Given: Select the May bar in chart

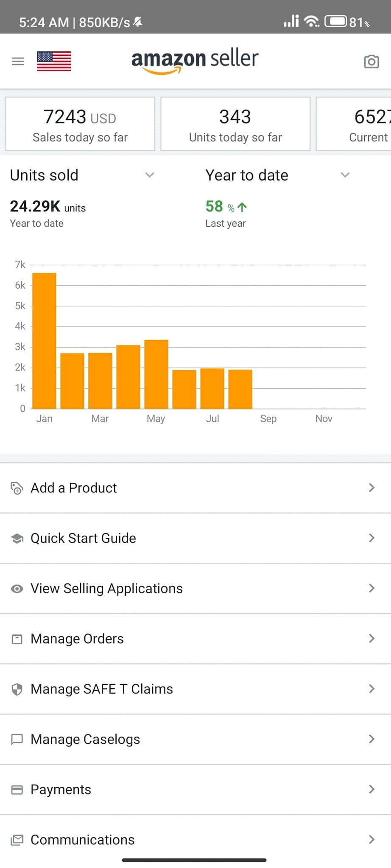Looking at the screenshot, I should (x=156, y=374).
